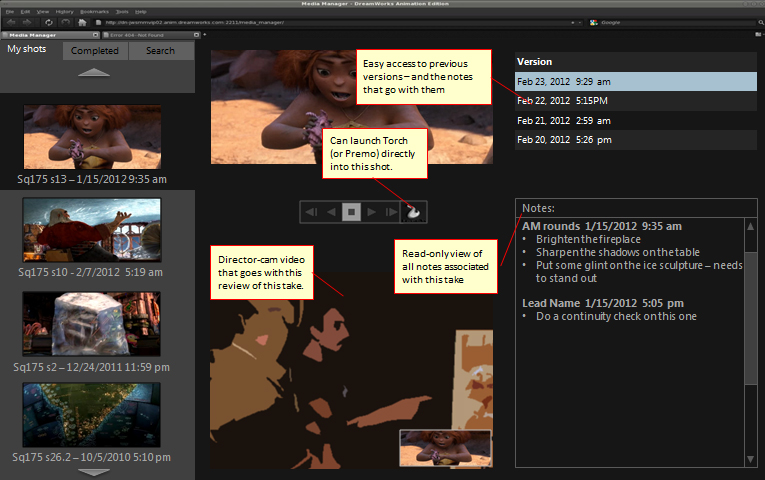
Task: Click the Notes: panel header
Action: point(636,208)
